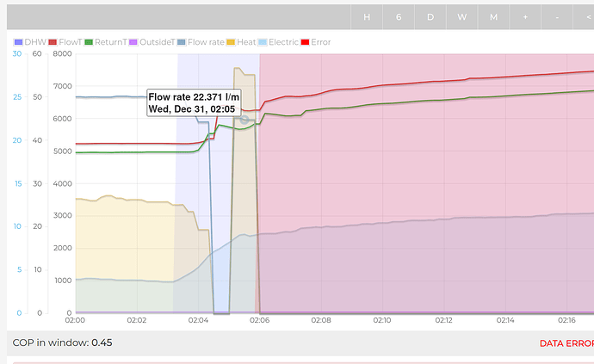Click the highlighted flow rate data point
The width and height of the screenshot is (594, 364).
[x=244, y=120]
